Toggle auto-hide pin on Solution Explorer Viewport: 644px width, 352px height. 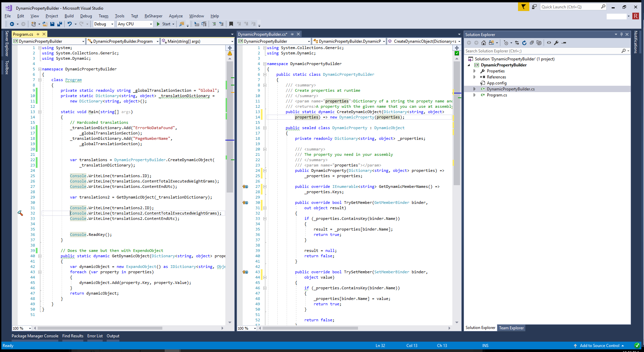[x=621, y=34]
